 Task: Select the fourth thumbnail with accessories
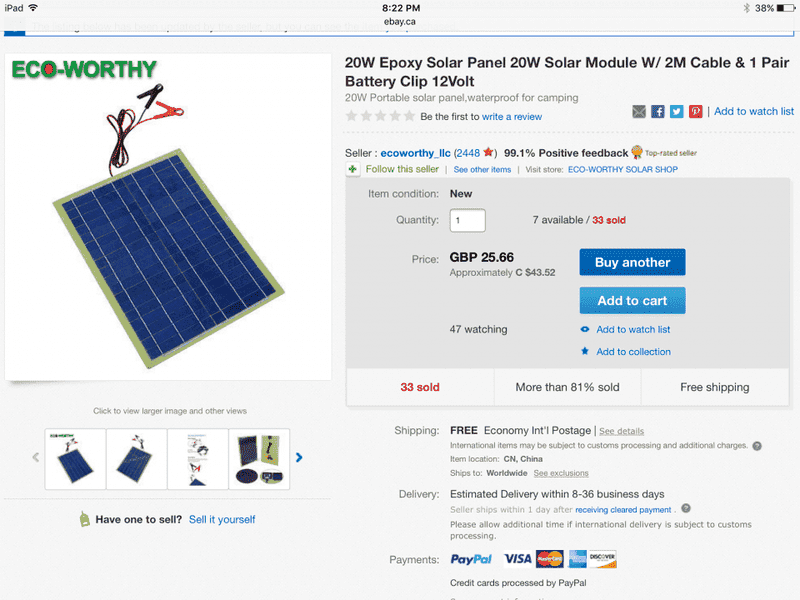(x=259, y=459)
